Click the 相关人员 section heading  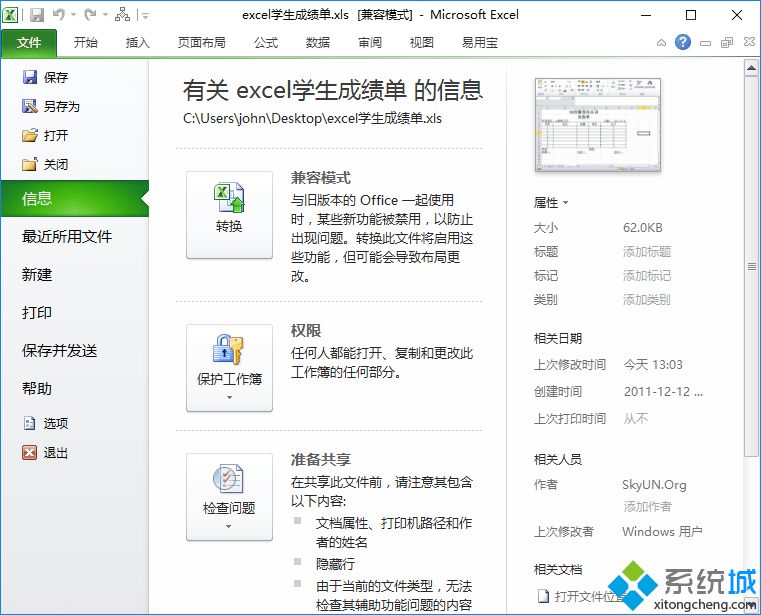click(x=558, y=459)
